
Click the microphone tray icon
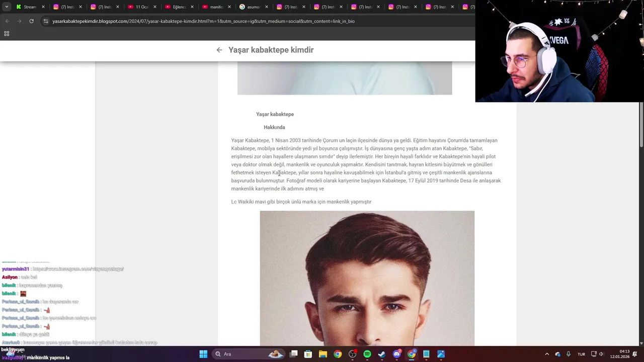click(x=569, y=354)
